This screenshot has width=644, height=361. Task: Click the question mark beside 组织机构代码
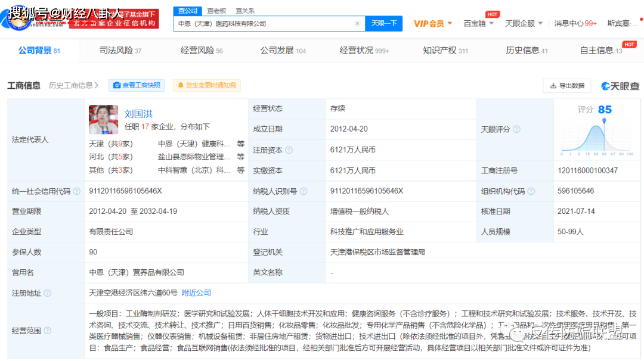click(x=531, y=191)
